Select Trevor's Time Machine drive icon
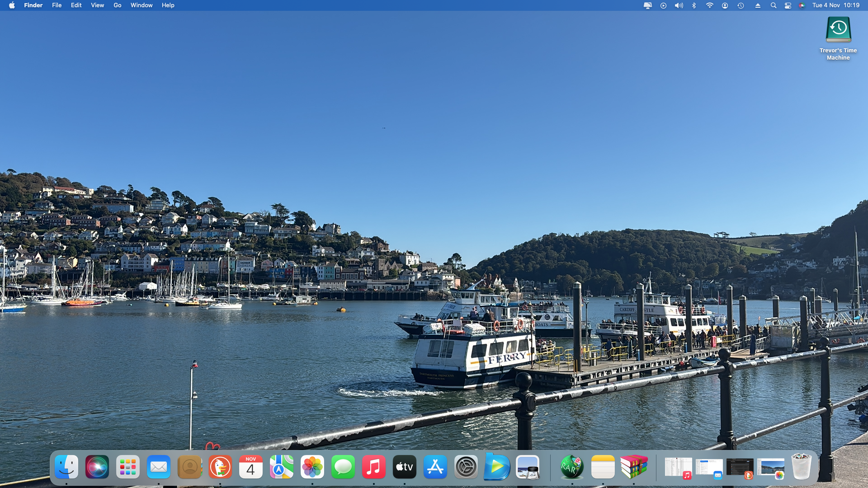The image size is (868, 488). click(x=838, y=30)
